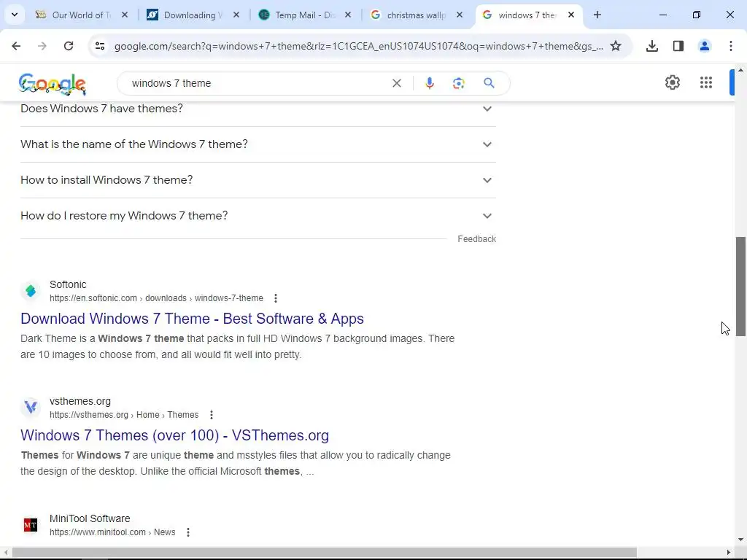This screenshot has height=560, width=747.
Task: Expand 'How do I restore my Windows 7 theme?'
Action: [258, 216]
